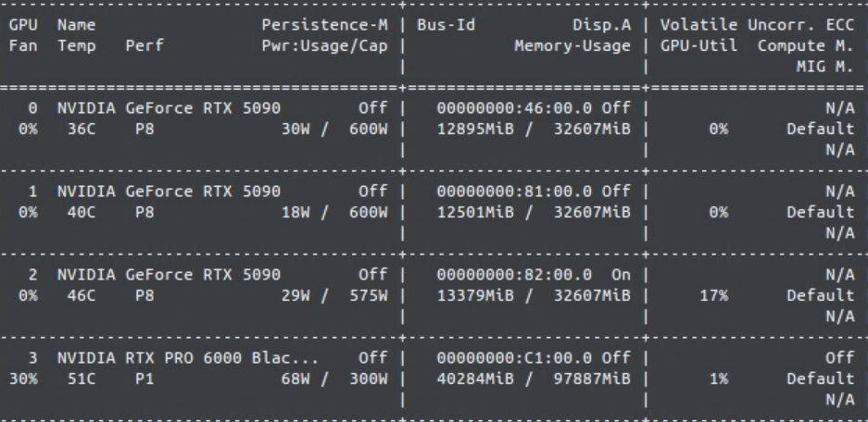Click performance state 'P8' for GPU 2
Image resolution: width=868 pixels, height=422 pixels.
[145, 295]
